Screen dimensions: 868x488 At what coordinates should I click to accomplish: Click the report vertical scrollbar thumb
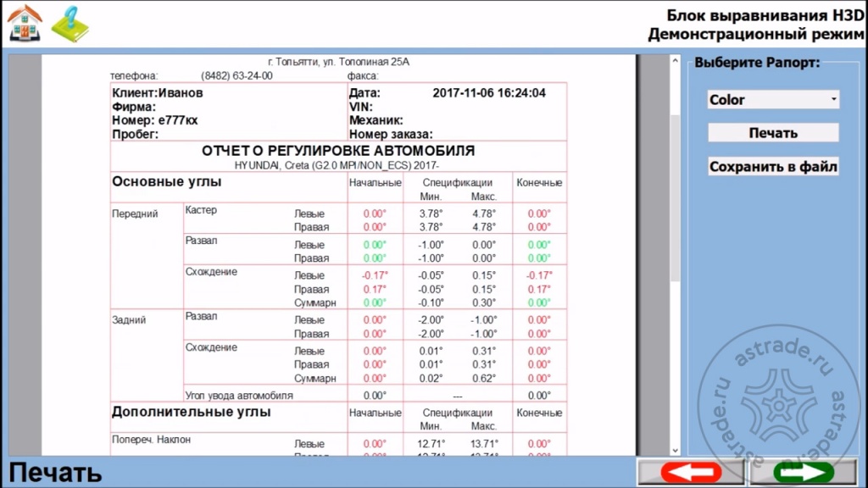(x=675, y=198)
